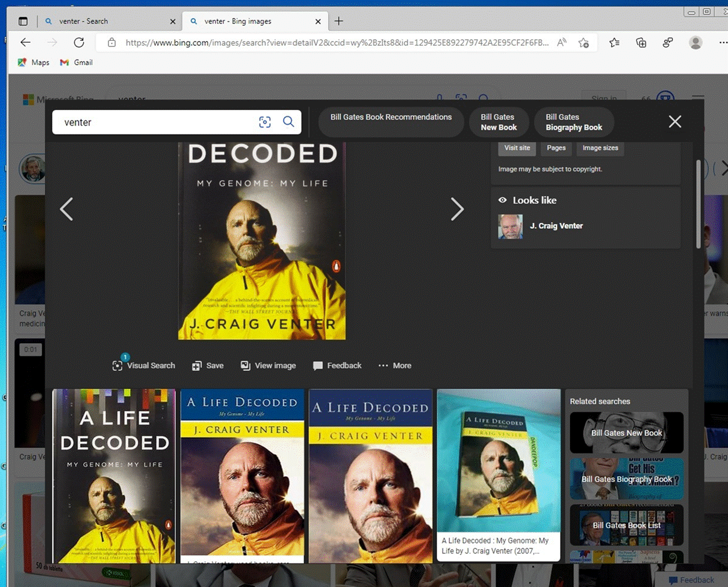Go to the previous image with left arrow

[x=66, y=209]
